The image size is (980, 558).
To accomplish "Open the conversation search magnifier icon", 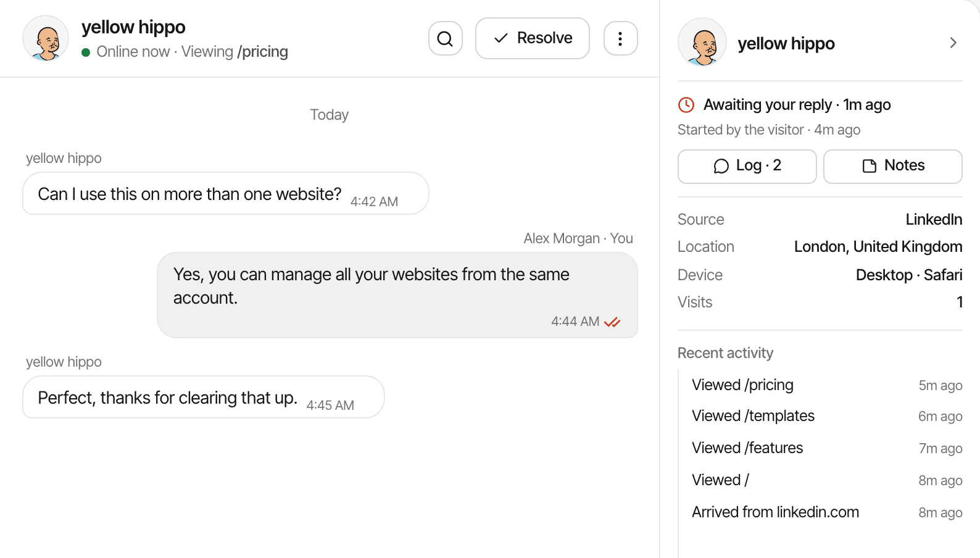I will coord(445,38).
